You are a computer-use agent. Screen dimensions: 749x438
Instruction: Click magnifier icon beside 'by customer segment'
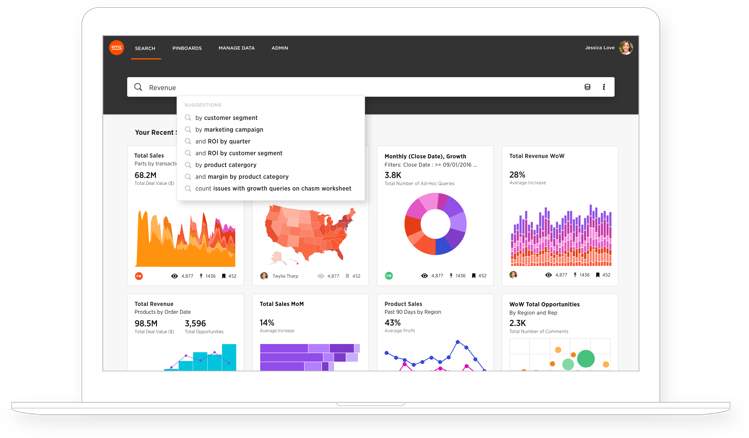point(188,118)
